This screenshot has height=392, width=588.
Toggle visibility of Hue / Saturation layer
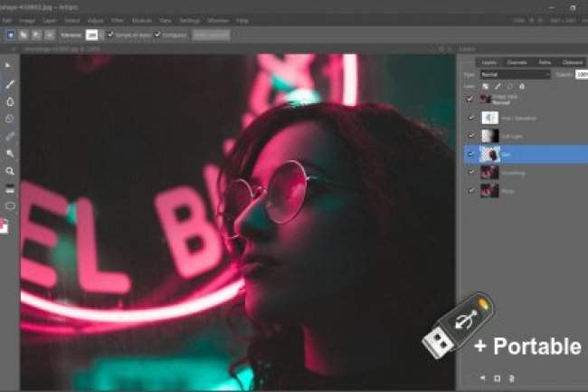tap(471, 118)
